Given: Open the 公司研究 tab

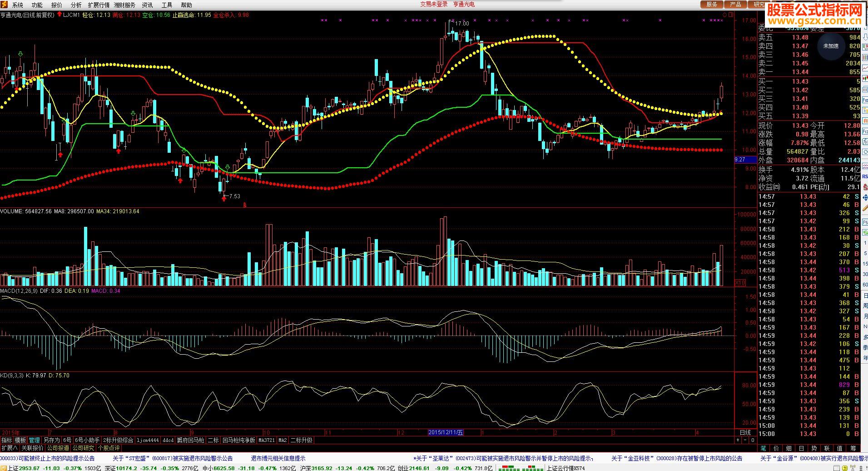Looking at the screenshot, I should [x=83, y=448].
